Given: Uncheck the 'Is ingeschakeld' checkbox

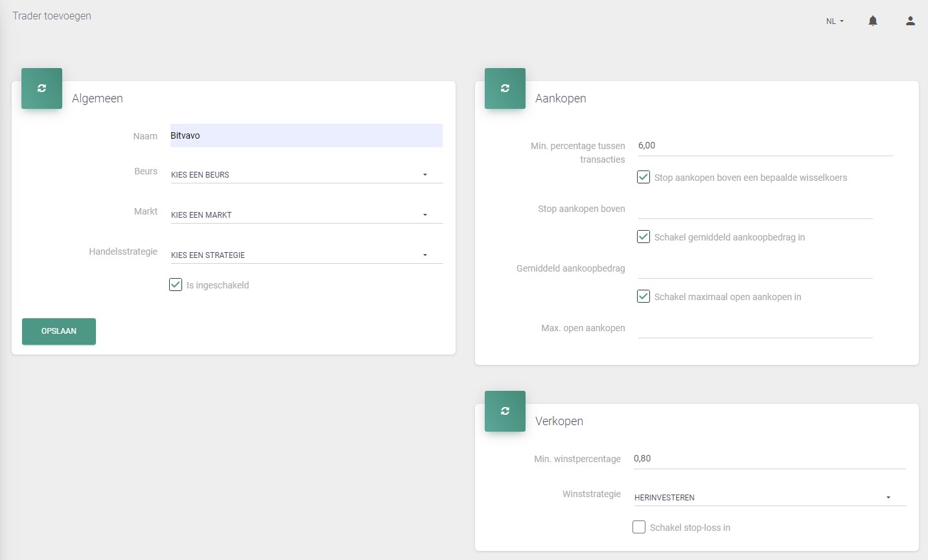Looking at the screenshot, I should (x=176, y=285).
